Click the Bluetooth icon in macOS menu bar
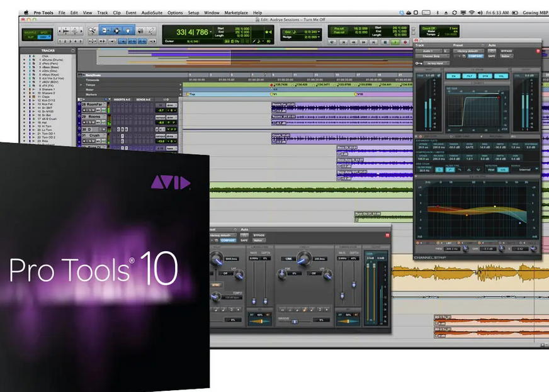Screen dimensions: 549x392 coord(438,13)
